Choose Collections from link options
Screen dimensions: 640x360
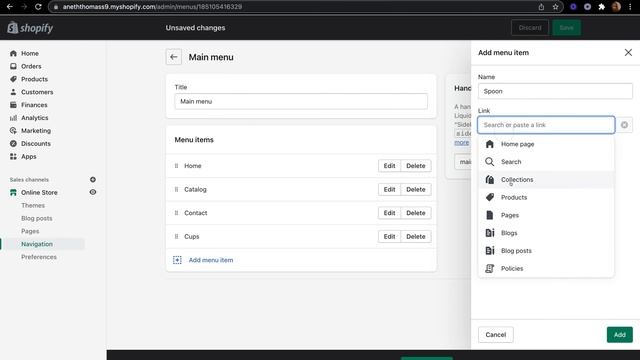(546, 180)
